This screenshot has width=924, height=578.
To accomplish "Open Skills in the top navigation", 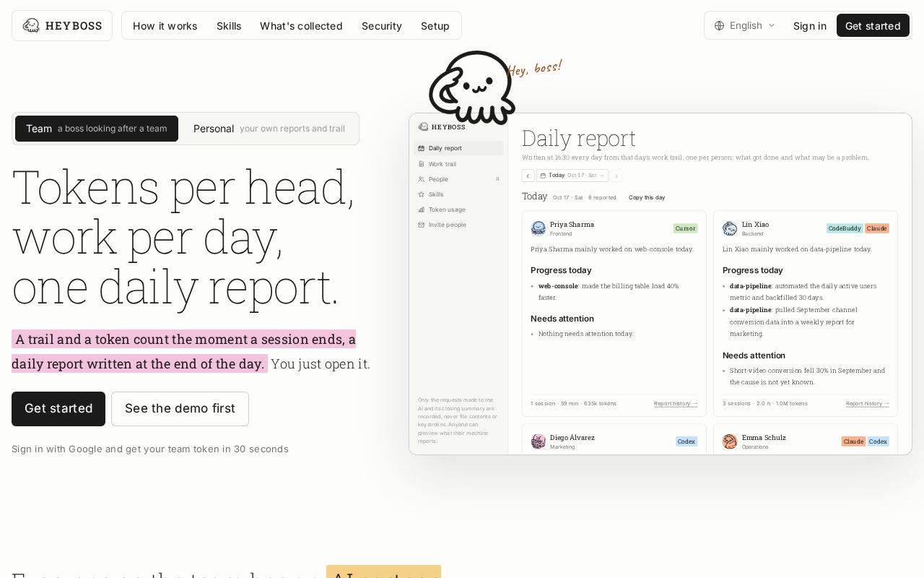I will tap(229, 26).
